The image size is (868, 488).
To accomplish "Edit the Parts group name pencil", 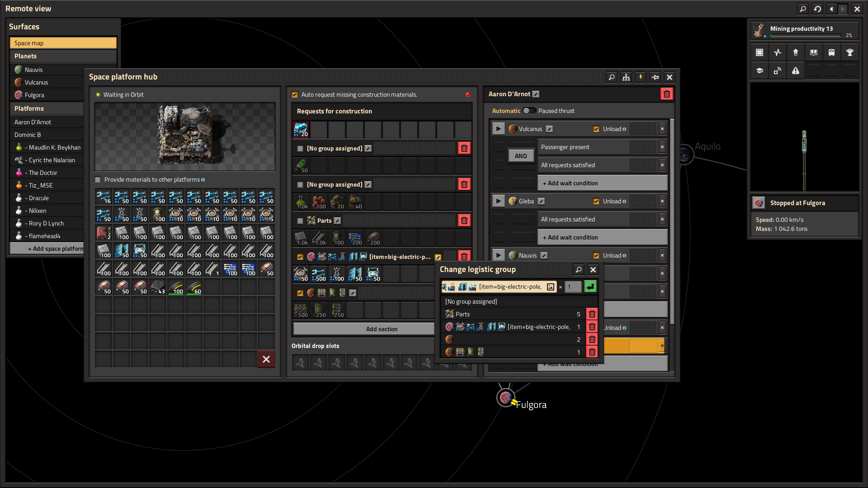I will point(337,221).
